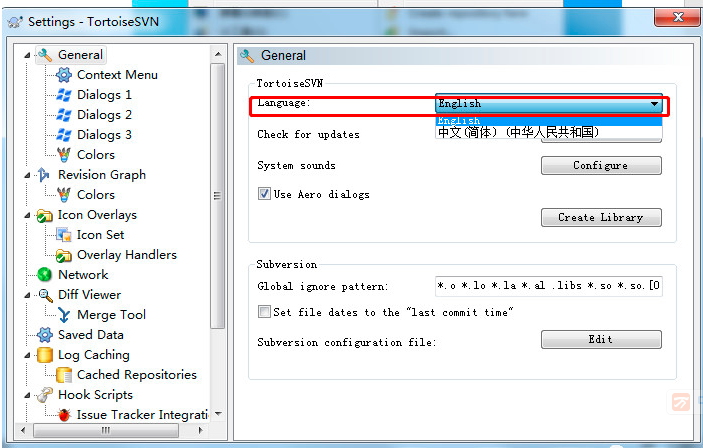Collapse the Diff Viewer tree node

[x=27, y=295]
